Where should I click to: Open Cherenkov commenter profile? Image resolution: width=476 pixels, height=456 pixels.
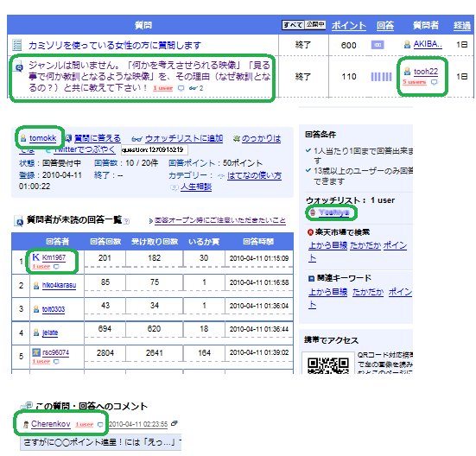point(51,424)
